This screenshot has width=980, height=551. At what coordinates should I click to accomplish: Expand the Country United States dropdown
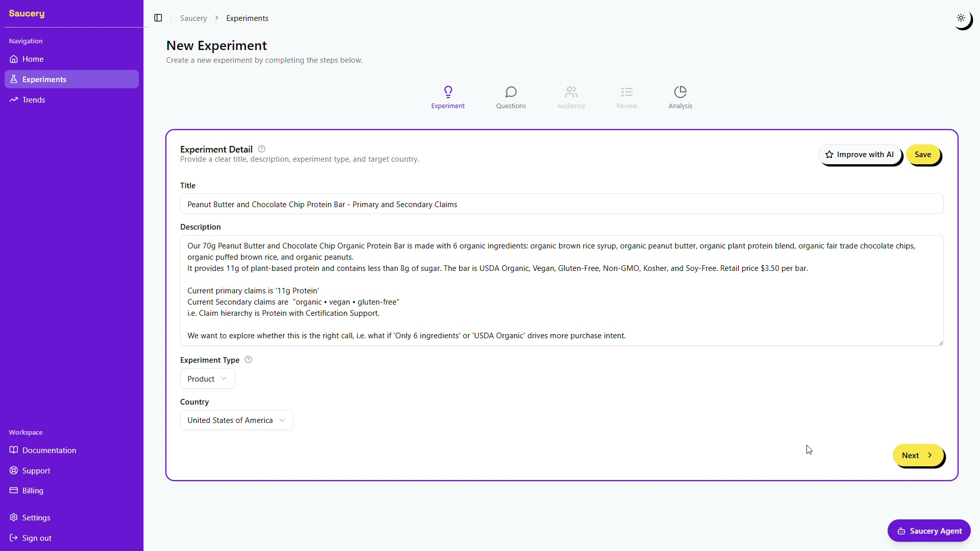[x=236, y=420]
